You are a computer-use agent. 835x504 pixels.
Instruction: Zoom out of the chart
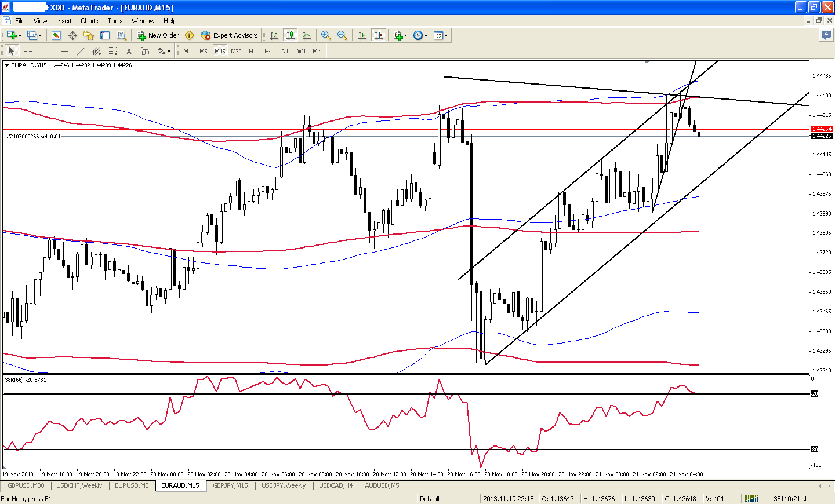pyautogui.click(x=342, y=35)
